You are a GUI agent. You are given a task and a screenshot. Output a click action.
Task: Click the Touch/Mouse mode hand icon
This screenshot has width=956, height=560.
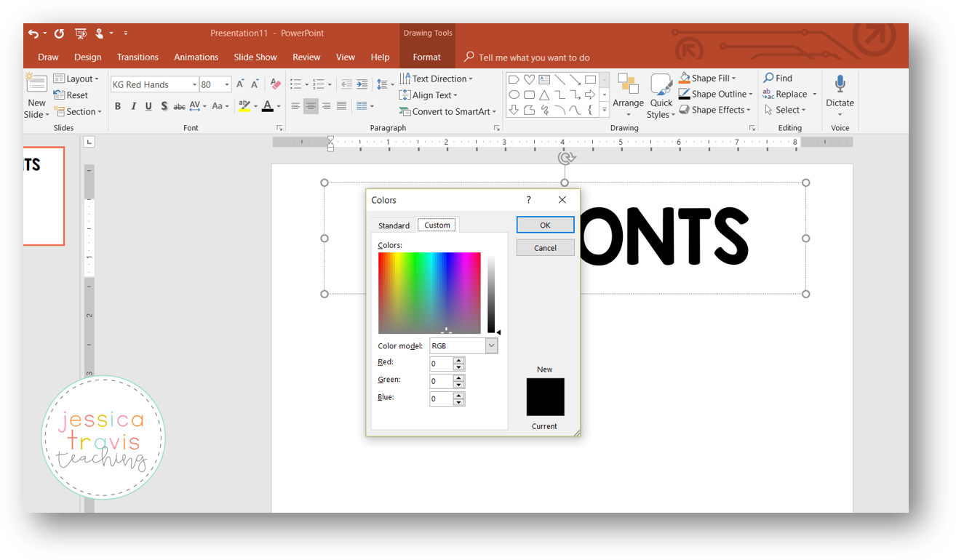coord(99,33)
